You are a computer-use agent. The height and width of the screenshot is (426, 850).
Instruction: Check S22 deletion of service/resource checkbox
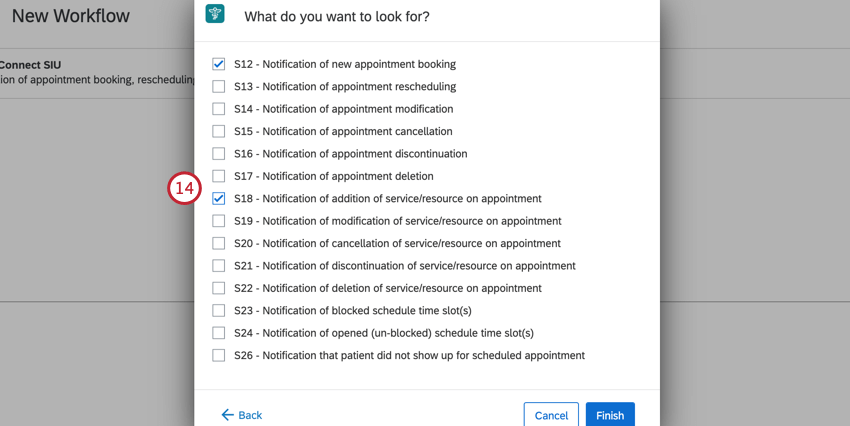[x=218, y=288]
